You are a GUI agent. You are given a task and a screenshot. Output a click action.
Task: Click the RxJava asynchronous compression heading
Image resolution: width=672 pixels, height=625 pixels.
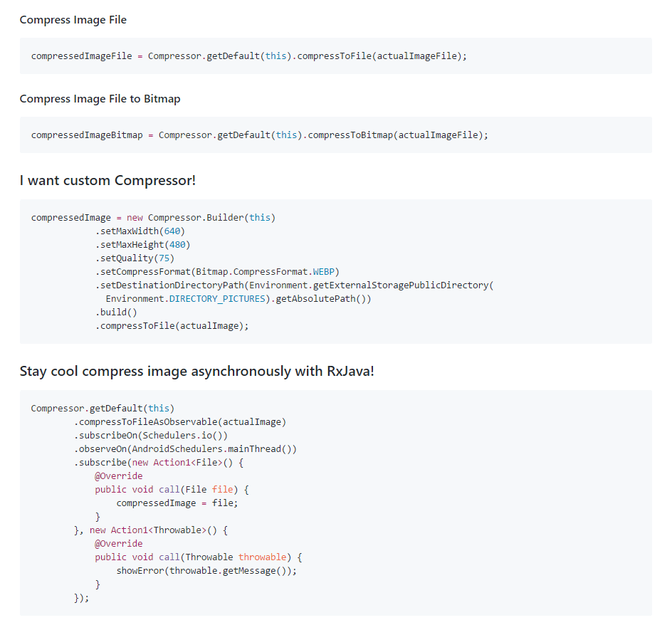[196, 372]
